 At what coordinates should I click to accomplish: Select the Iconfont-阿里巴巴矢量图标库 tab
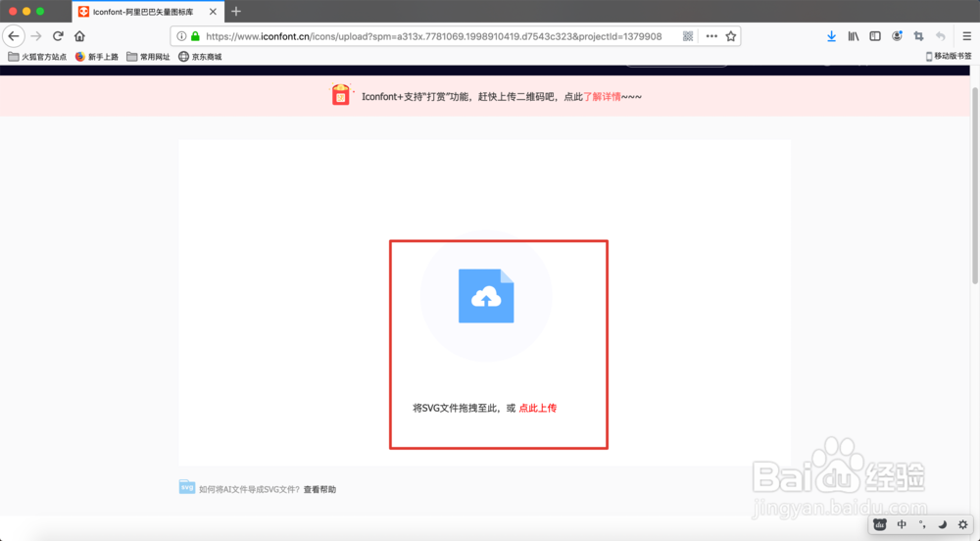(148, 11)
